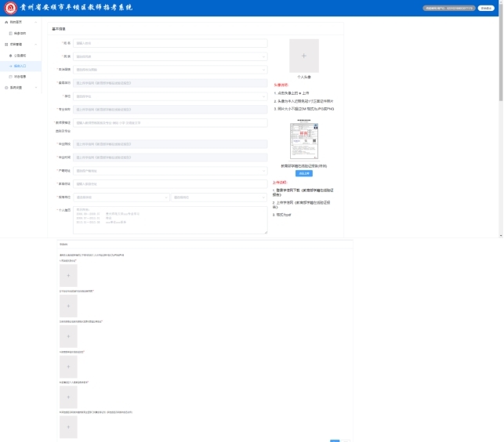This screenshot has height=442, width=504.
Task: Expand the 系统设置 sidebar menu arrow
Action: point(36,87)
